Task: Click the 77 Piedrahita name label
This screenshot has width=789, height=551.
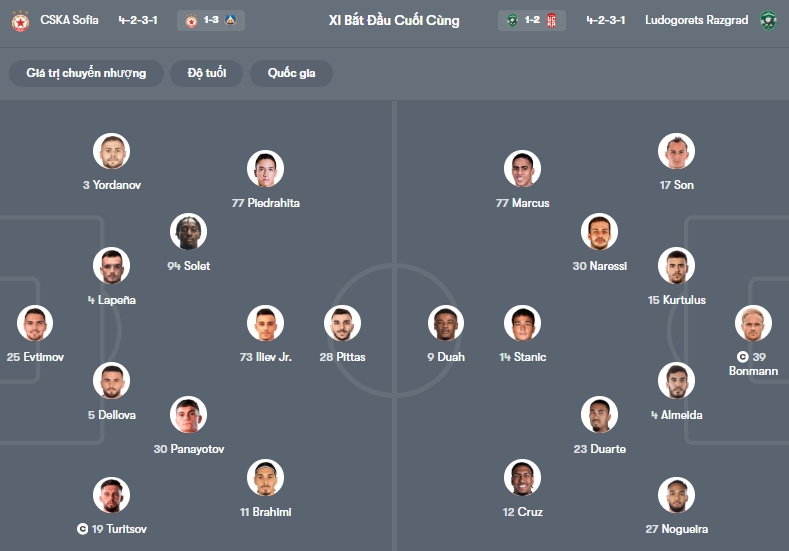Action: click(x=265, y=203)
